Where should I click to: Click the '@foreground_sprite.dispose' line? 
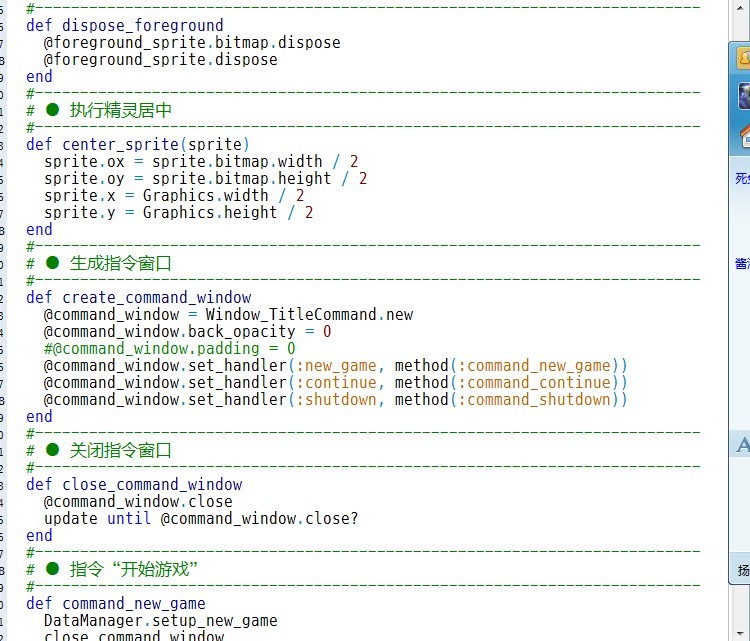(161, 60)
